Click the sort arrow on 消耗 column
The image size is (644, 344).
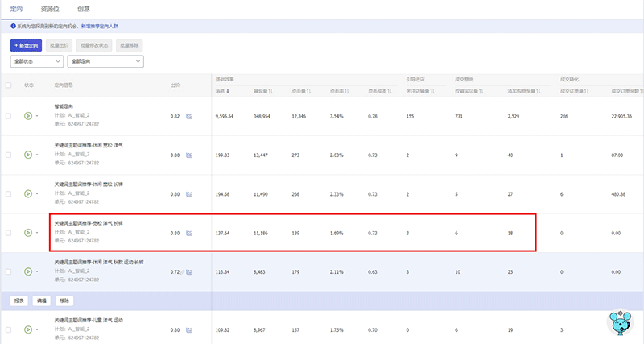point(229,91)
